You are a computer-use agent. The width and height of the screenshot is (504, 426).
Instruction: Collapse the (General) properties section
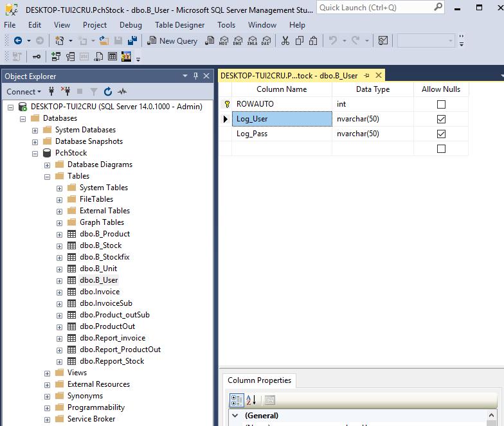[235, 416]
